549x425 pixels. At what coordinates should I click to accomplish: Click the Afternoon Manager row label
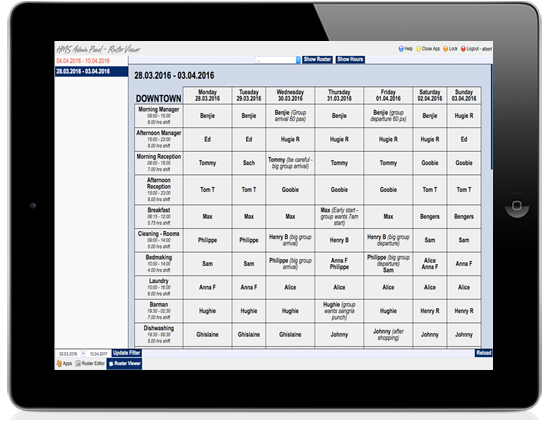159,139
